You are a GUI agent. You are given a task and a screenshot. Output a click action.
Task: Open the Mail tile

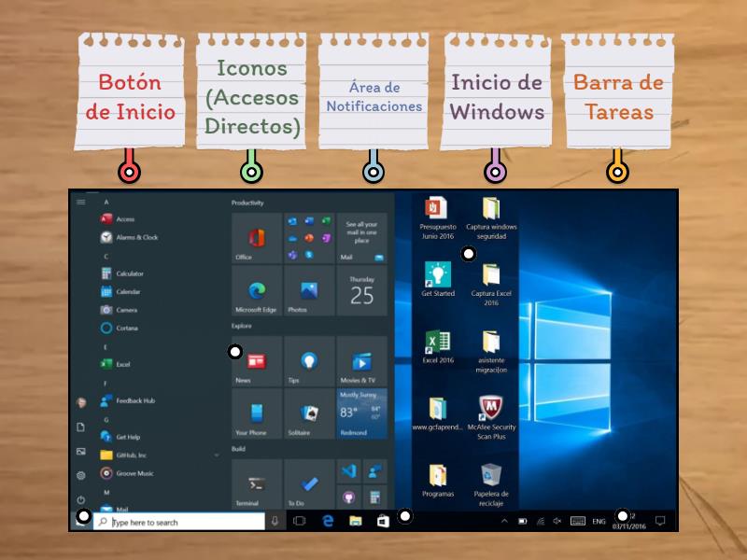[361, 238]
